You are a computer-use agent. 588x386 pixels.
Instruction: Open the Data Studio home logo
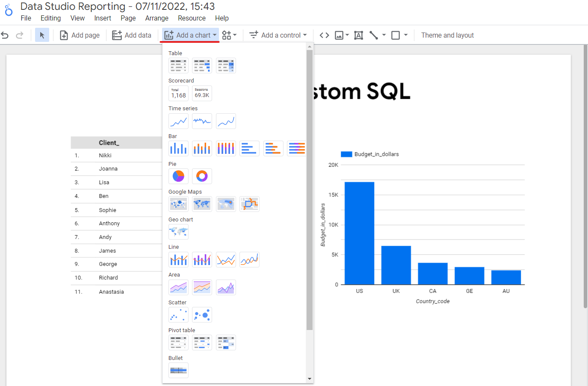[9, 10]
